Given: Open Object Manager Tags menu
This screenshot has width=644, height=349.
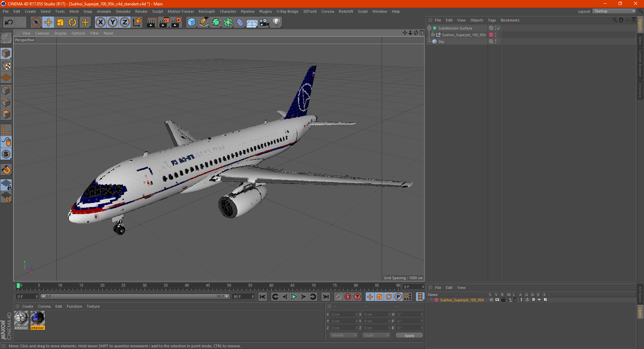Looking at the screenshot, I should point(492,20).
